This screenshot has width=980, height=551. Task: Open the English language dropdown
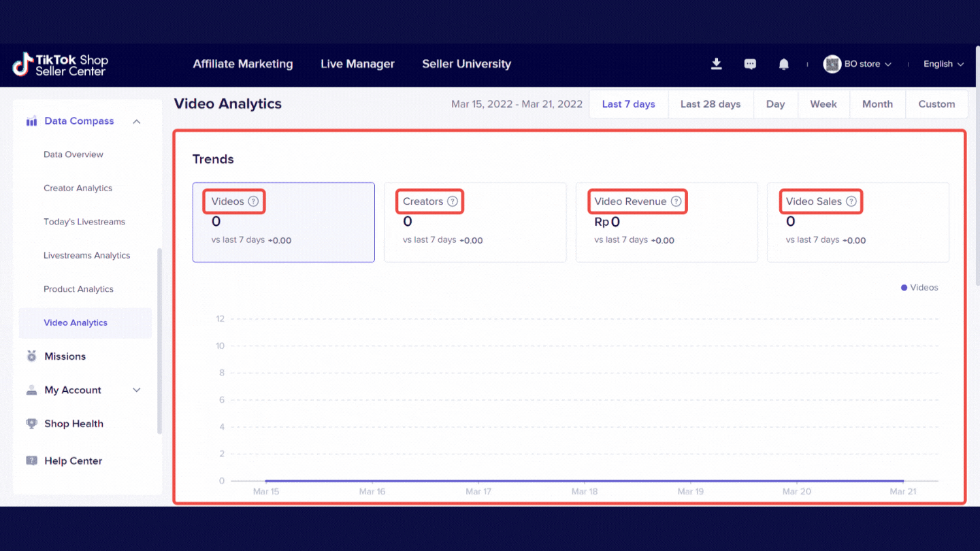tap(943, 64)
